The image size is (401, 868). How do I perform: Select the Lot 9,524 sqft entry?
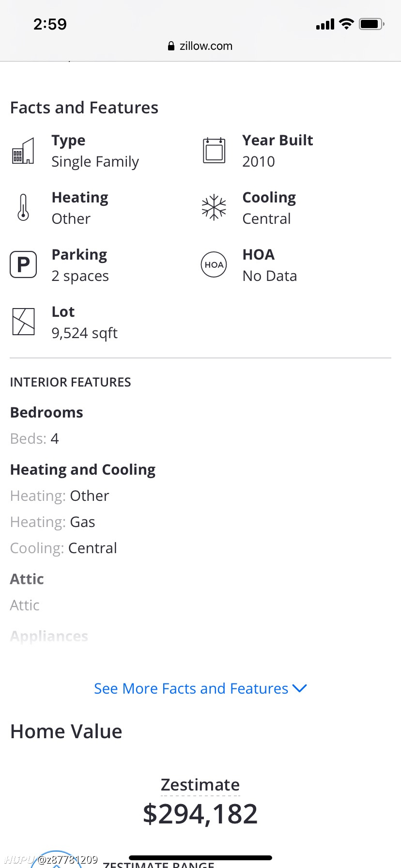click(x=85, y=322)
